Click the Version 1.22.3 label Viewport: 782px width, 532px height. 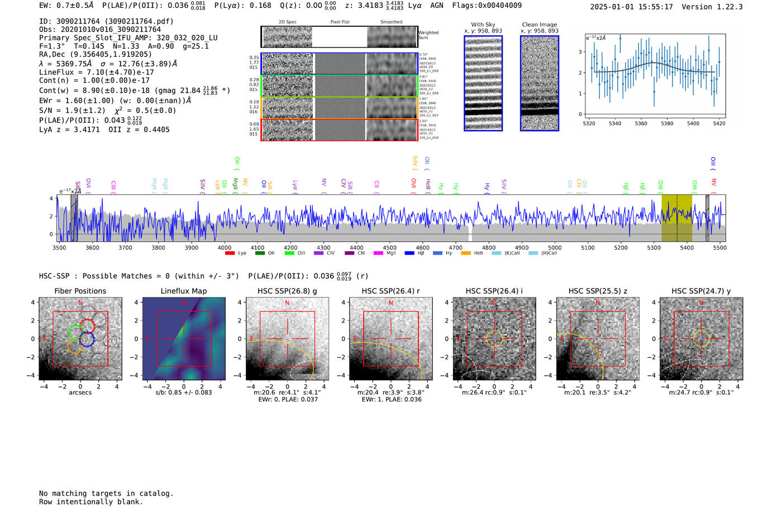point(712,7)
